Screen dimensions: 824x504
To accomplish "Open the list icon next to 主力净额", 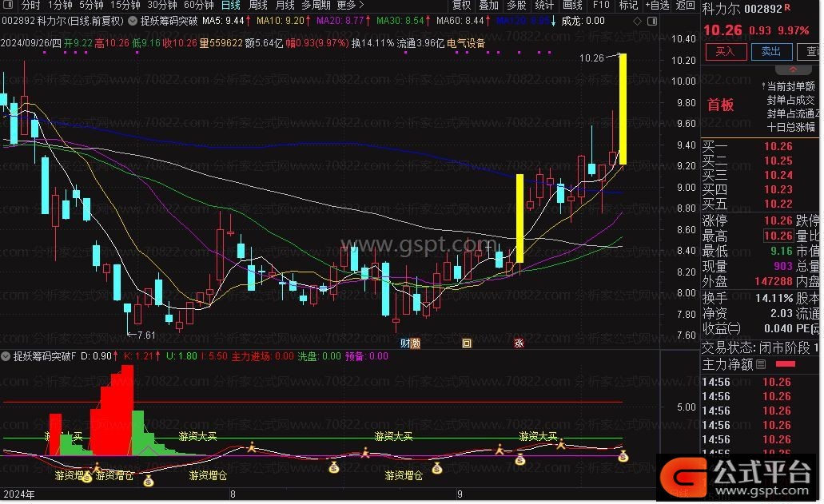I will point(761,364).
